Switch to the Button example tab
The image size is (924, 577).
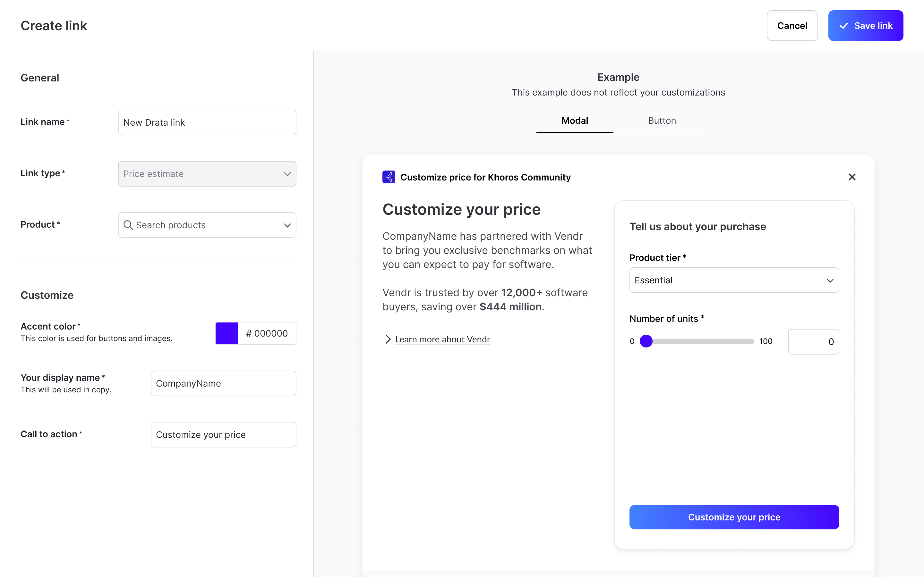coord(662,121)
